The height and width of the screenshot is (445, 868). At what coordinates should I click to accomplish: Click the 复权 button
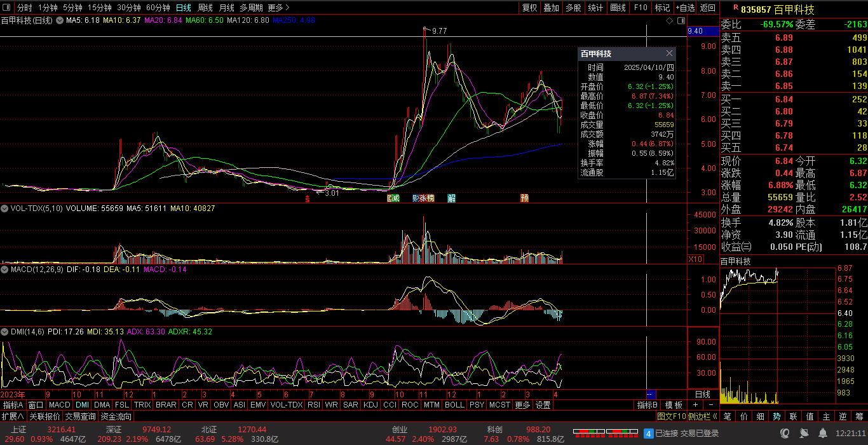tap(530, 8)
